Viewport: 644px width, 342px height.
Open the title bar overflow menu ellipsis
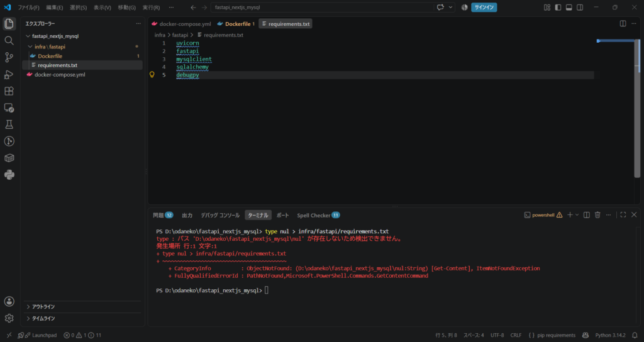pos(171,8)
